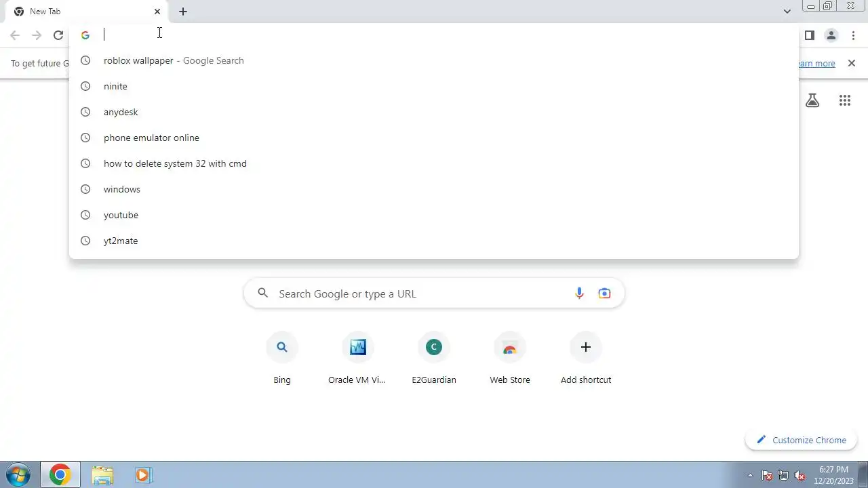
Task: Open the Windows Start menu
Action: 18,475
